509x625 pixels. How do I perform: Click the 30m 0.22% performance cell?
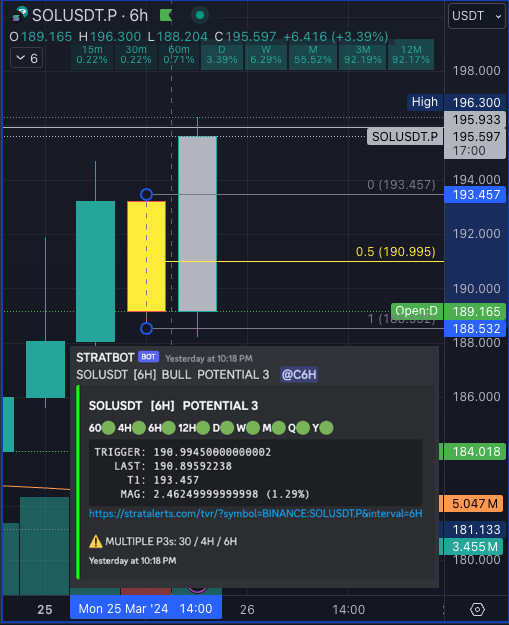pos(136,55)
